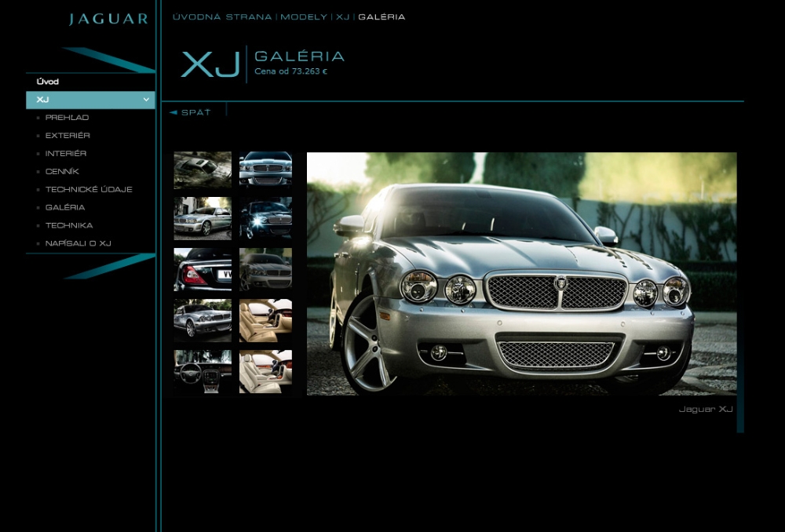Click the 'Cena od 73.263 €' price text
Viewport: 785px width, 532px height.
(x=291, y=71)
